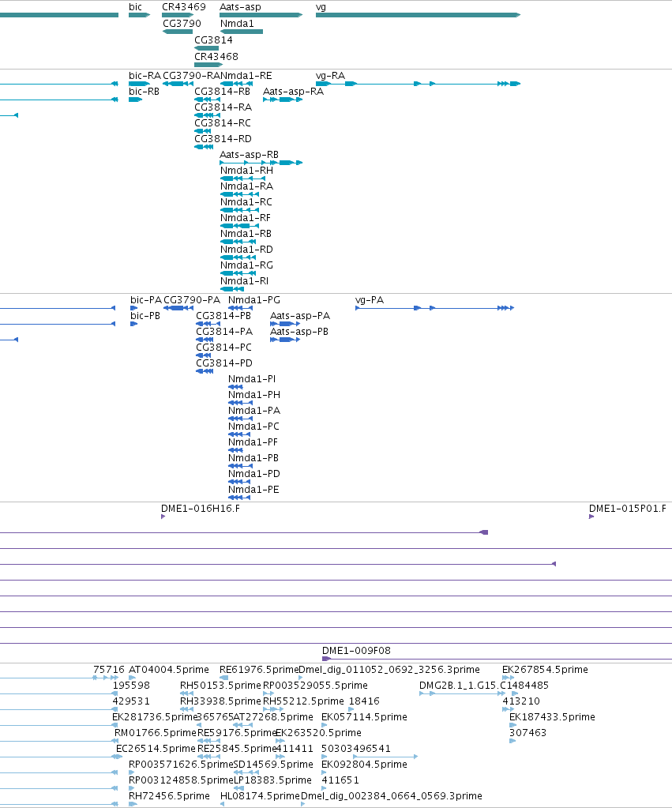The height and width of the screenshot is (808, 672).
Task: Select the 195598 EST label
Action: [x=131, y=686]
